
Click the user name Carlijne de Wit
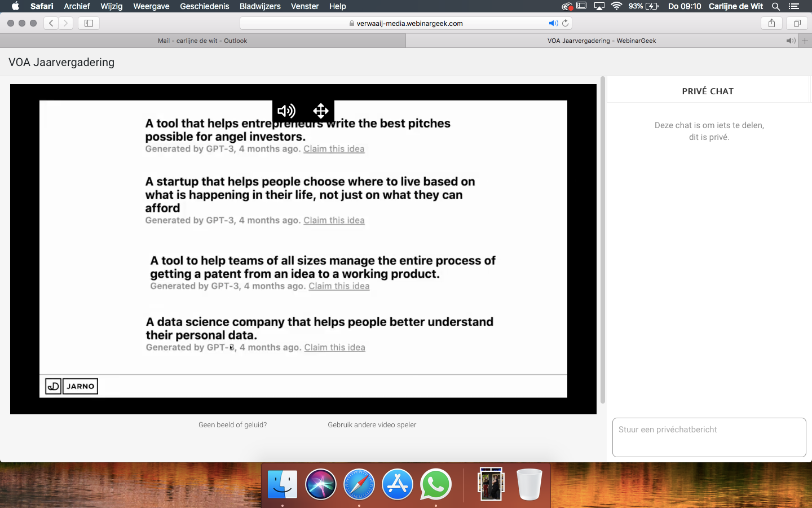[736, 6]
